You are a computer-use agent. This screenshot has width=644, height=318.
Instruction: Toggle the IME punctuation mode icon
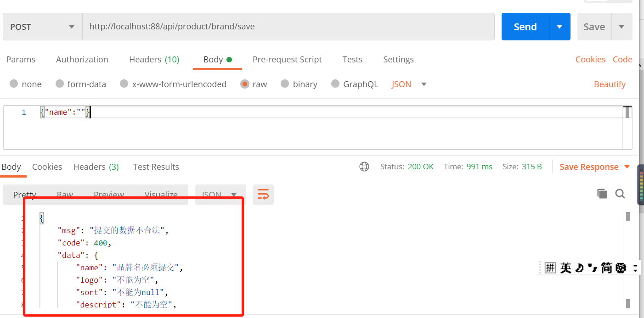pyautogui.click(x=593, y=268)
